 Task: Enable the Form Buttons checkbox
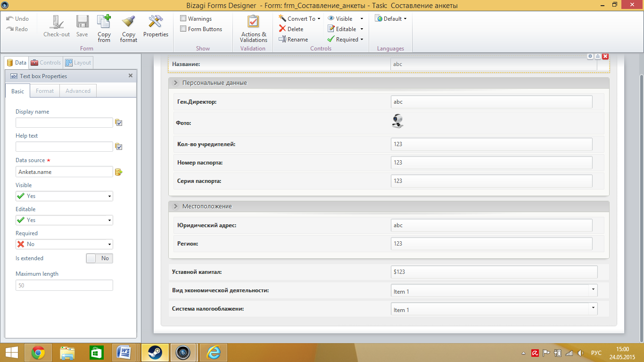(183, 29)
